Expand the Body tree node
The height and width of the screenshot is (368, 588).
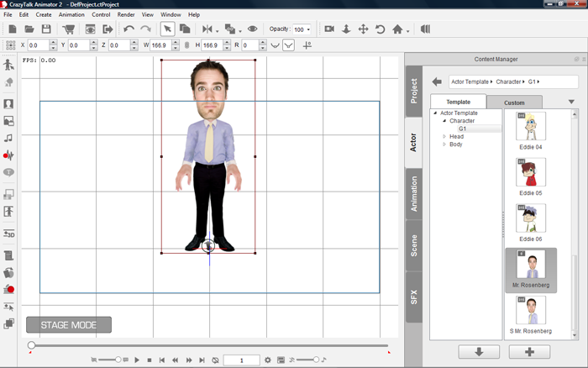coord(444,145)
